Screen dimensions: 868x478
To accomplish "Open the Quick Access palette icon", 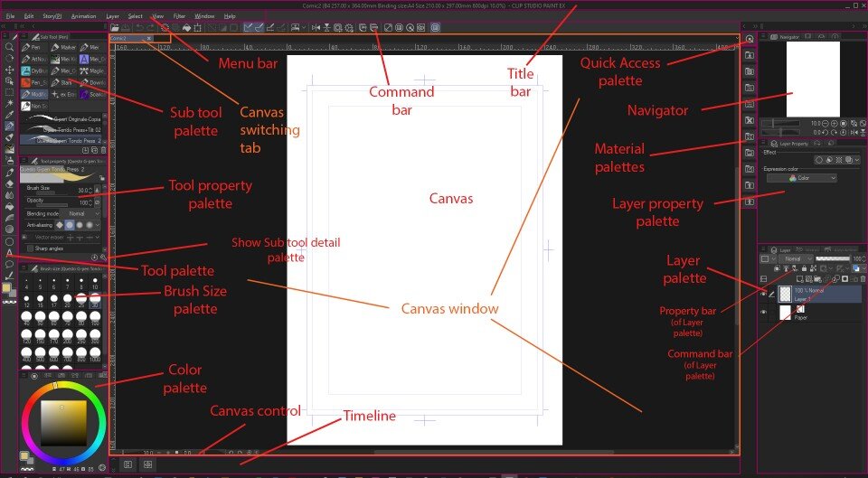I will pyautogui.click(x=749, y=39).
